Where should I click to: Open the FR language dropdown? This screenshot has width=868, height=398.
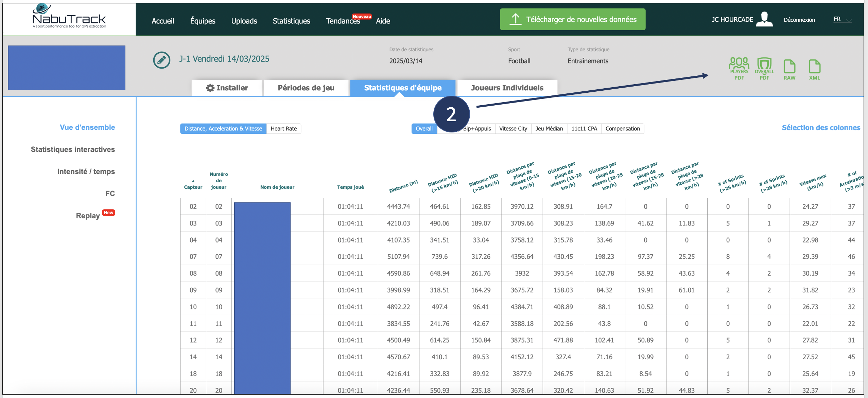[x=842, y=19]
